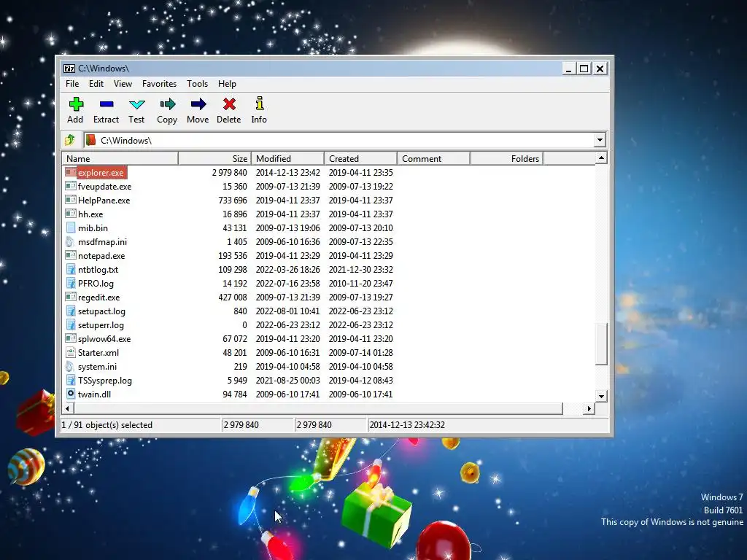Click modified date 2021-08-25 00:03

pyautogui.click(x=287, y=381)
